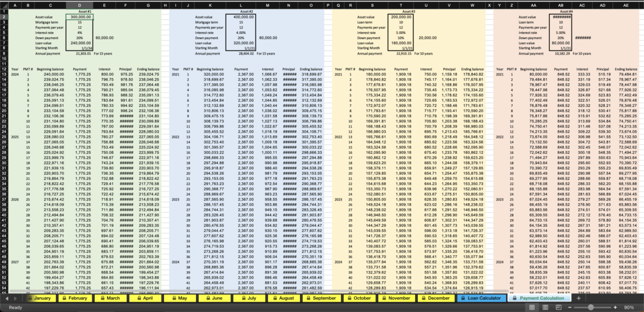Select column AE header

coord(625,6)
